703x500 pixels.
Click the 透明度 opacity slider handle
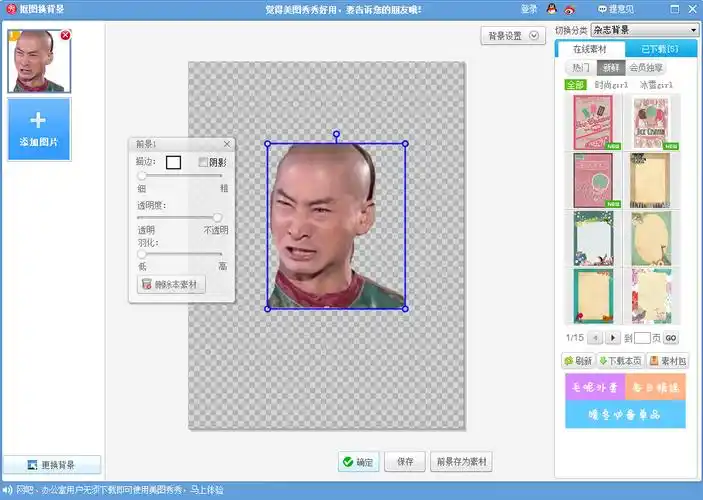pyautogui.click(x=217, y=217)
